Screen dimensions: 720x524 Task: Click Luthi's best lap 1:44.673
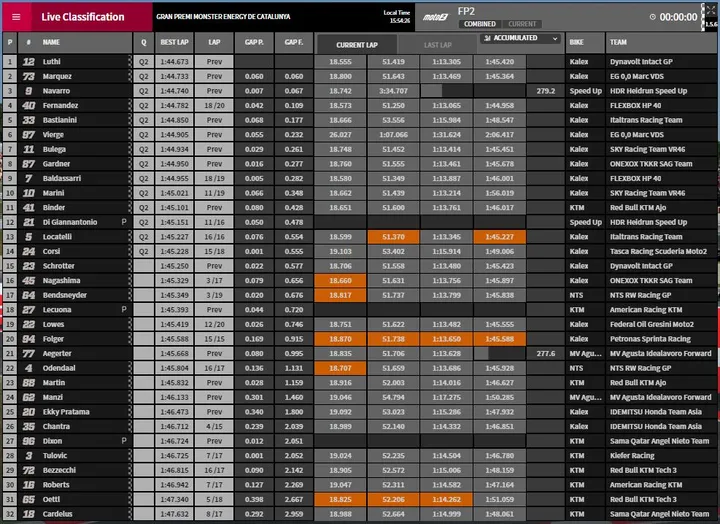[x=174, y=62]
